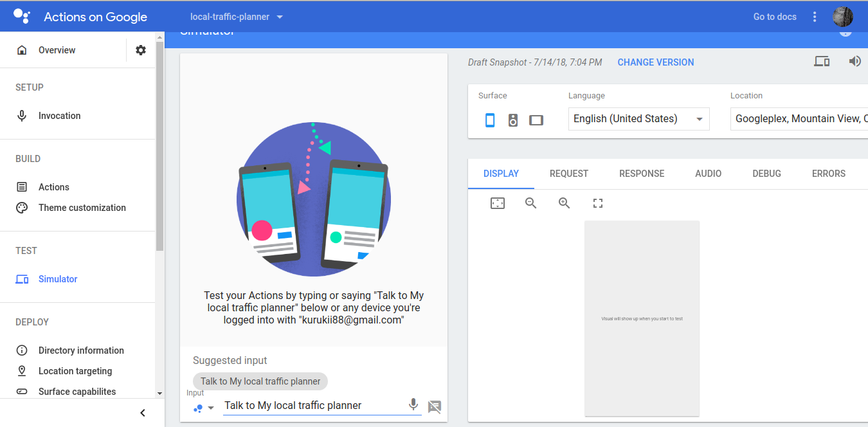Select the speaker surface icon

pyautogui.click(x=513, y=120)
